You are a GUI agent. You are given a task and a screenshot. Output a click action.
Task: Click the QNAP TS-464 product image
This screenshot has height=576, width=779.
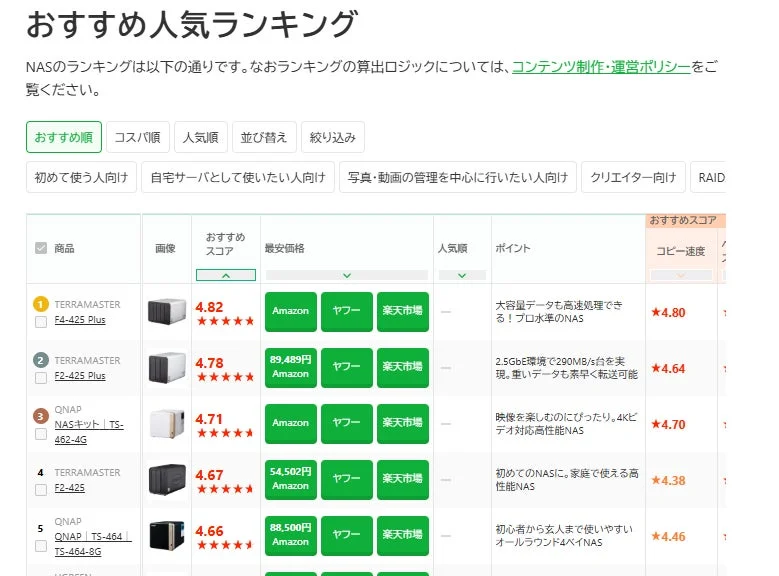click(167, 535)
